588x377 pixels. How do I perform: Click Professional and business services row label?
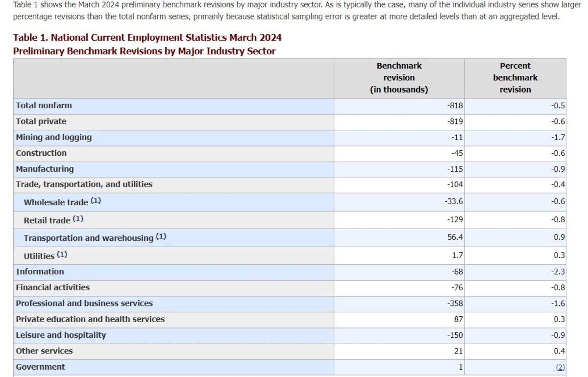84,304
